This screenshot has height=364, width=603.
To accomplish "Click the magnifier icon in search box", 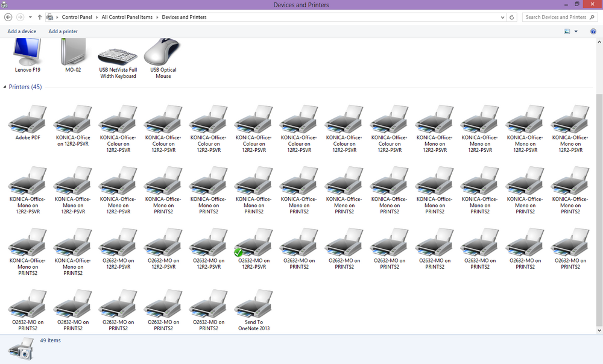I will pos(592,17).
